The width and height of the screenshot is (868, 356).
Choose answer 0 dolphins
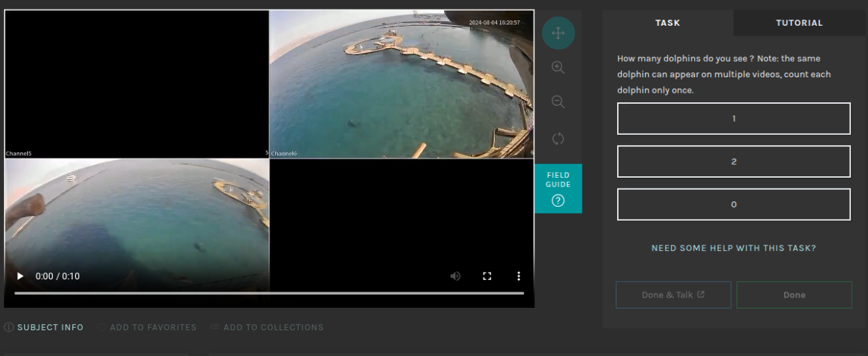tap(734, 204)
